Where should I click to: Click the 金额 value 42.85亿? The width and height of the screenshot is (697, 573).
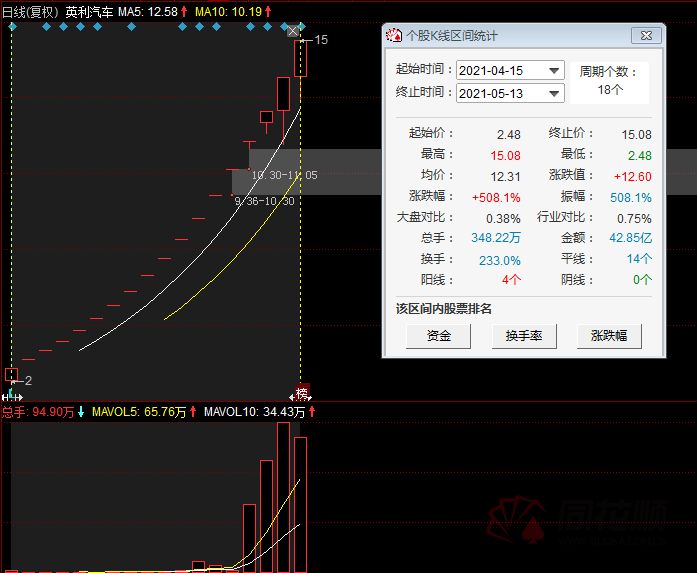click(630, 238)
